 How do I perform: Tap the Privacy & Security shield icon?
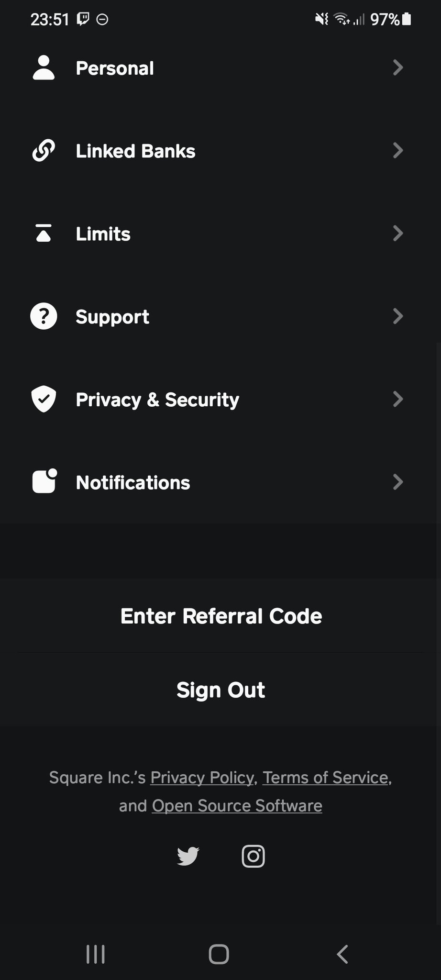[44, 399]
